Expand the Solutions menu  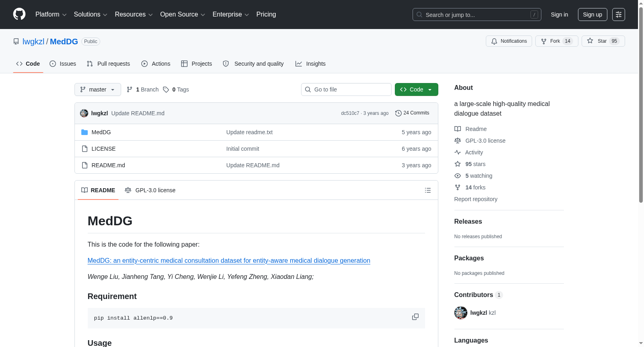pyautogui.click(x=91, y=15)
